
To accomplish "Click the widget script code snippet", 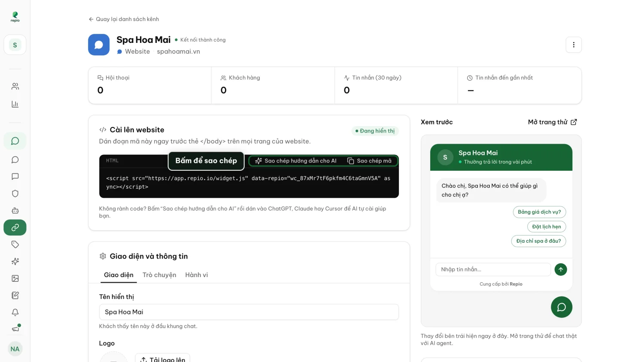I will point(248,183).
